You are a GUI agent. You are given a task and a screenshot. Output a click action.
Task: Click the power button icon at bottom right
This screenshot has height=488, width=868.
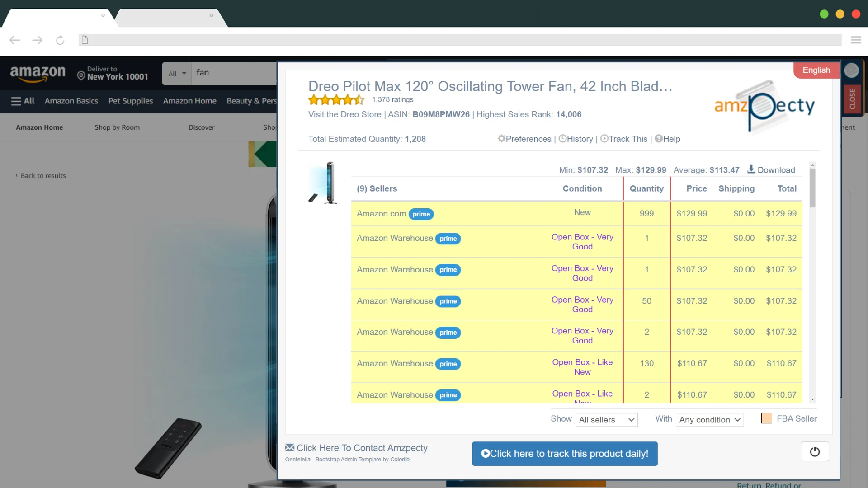[x=815, y=452]
